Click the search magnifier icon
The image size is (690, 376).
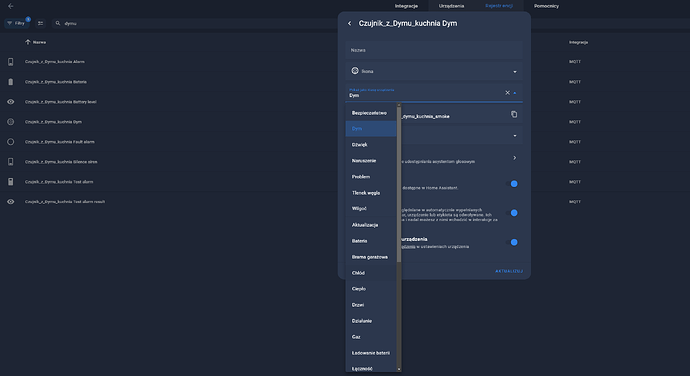pyautogui.click(x=58, y=23)
